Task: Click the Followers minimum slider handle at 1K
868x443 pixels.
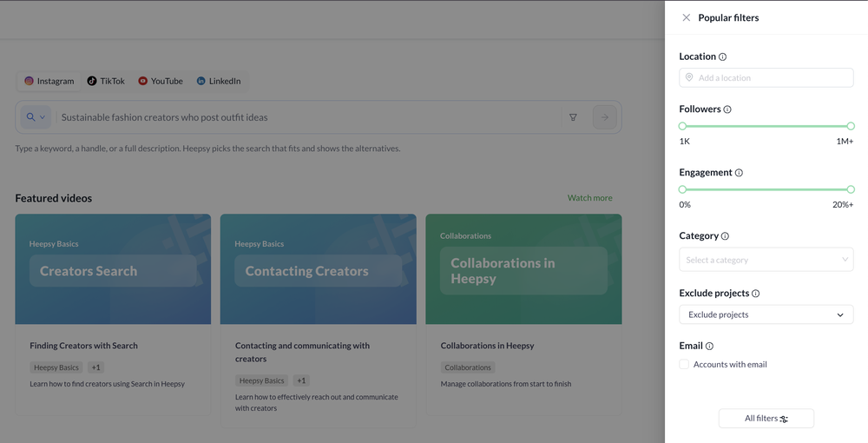Action: (x=682, y=126)
